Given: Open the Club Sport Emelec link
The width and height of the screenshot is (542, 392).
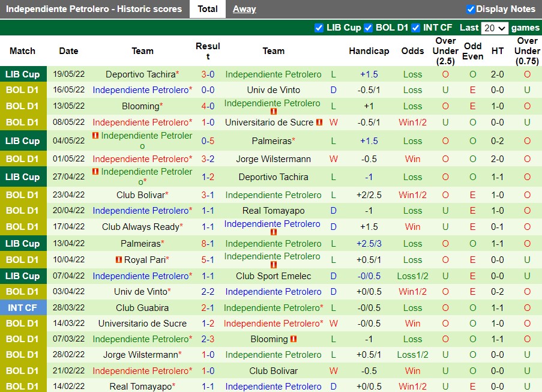Looking at the screenshot, I should point(274,276).
